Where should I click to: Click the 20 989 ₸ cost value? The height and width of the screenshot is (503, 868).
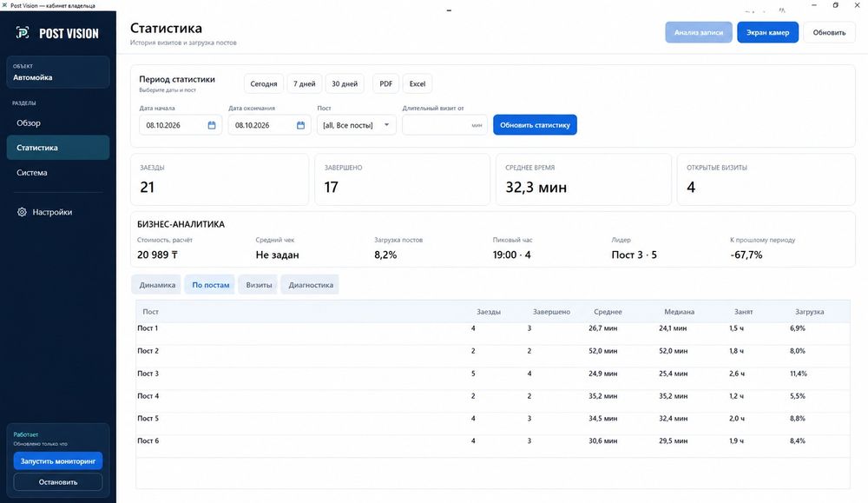157,255
